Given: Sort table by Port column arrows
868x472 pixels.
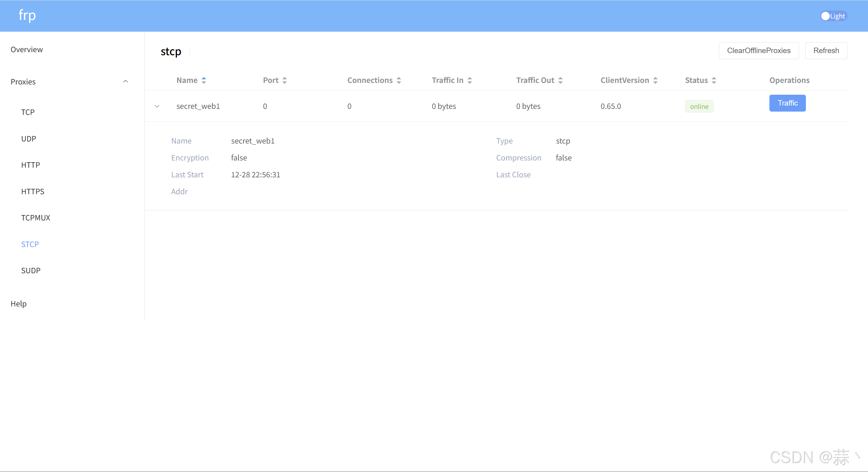Looking at the screenshot, I should tap(284, 80).
